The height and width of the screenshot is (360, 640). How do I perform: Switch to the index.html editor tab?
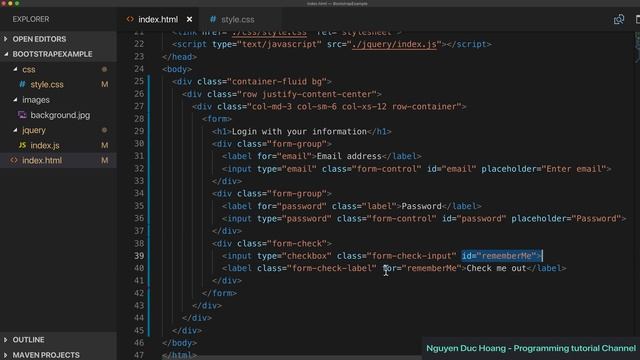pyautogui.click(x=158, y=19)
